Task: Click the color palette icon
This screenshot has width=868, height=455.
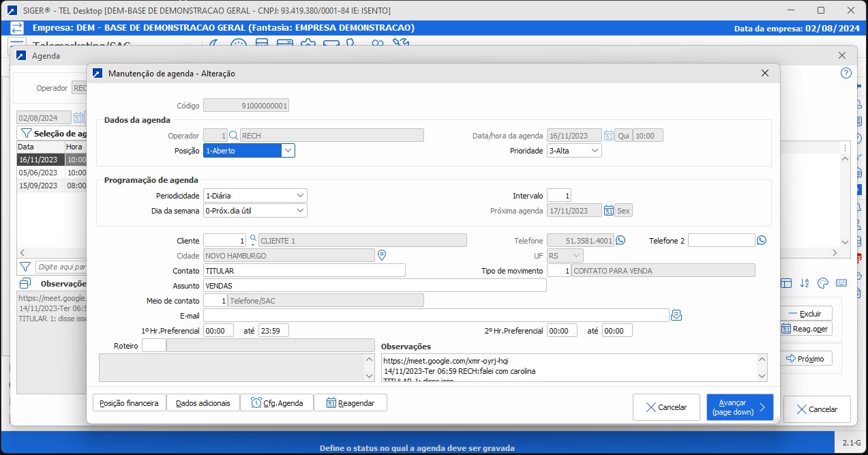Action: [x=822, y=283]
